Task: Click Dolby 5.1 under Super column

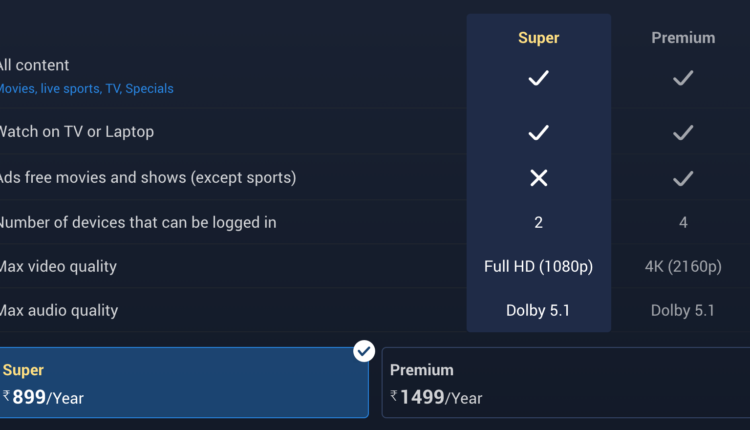Action: pos(538,310)
